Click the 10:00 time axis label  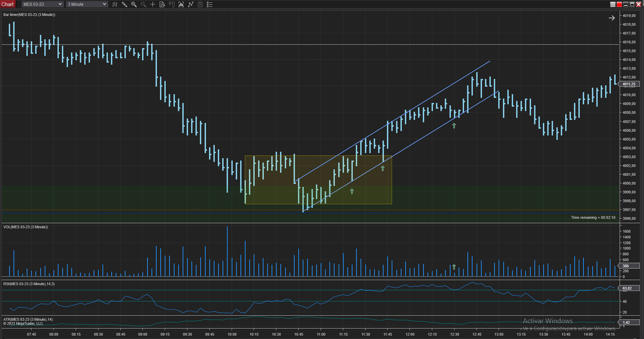232,334
